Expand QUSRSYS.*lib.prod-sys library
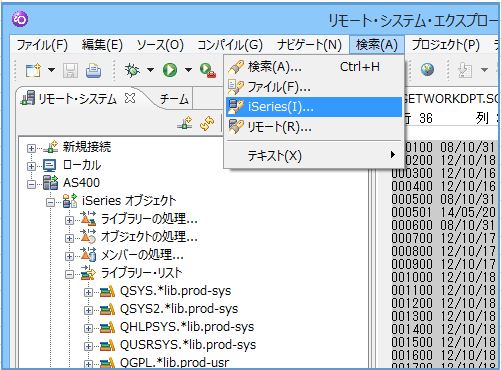Screen dimensions: 502x370 (x=88, y=346)
